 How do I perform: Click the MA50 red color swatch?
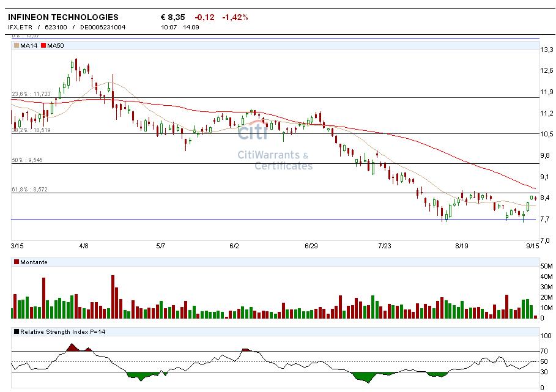pos(43,45)
